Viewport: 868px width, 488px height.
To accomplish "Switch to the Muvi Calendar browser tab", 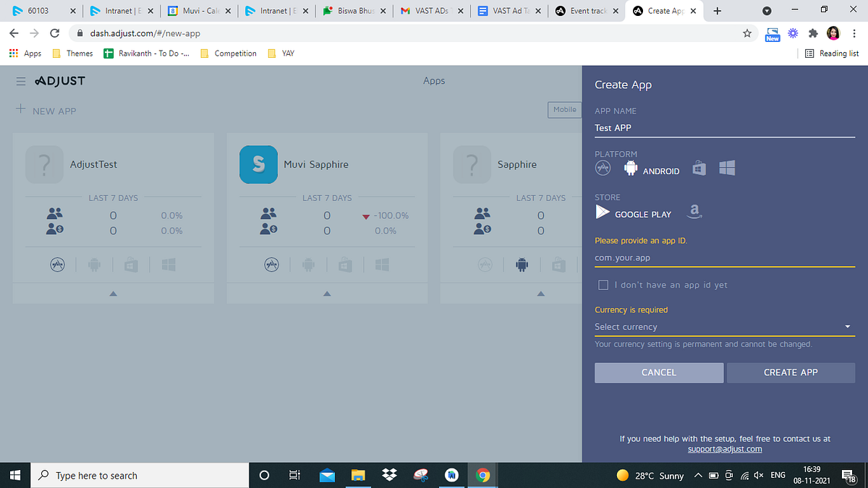I will pyautogui.click(x=199, y=11).
